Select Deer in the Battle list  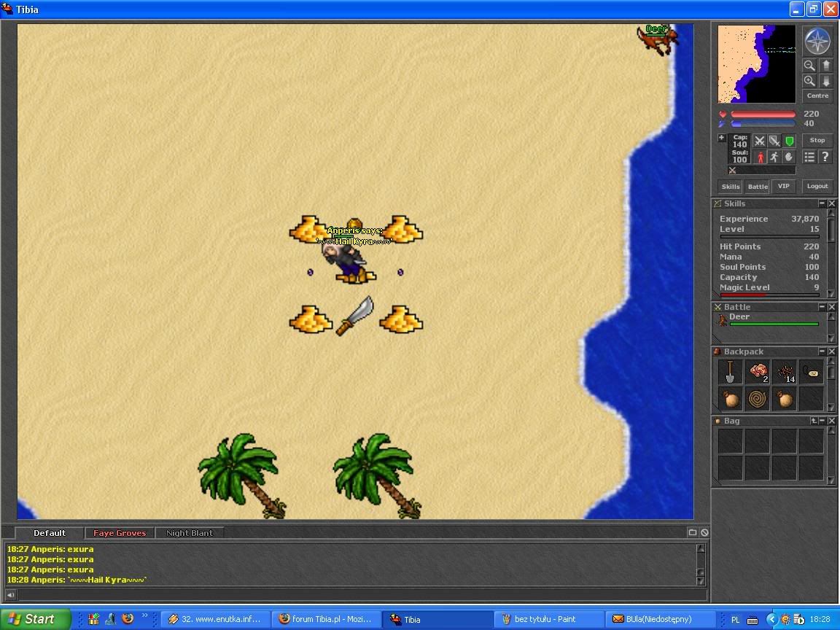[x=769, y=320]
